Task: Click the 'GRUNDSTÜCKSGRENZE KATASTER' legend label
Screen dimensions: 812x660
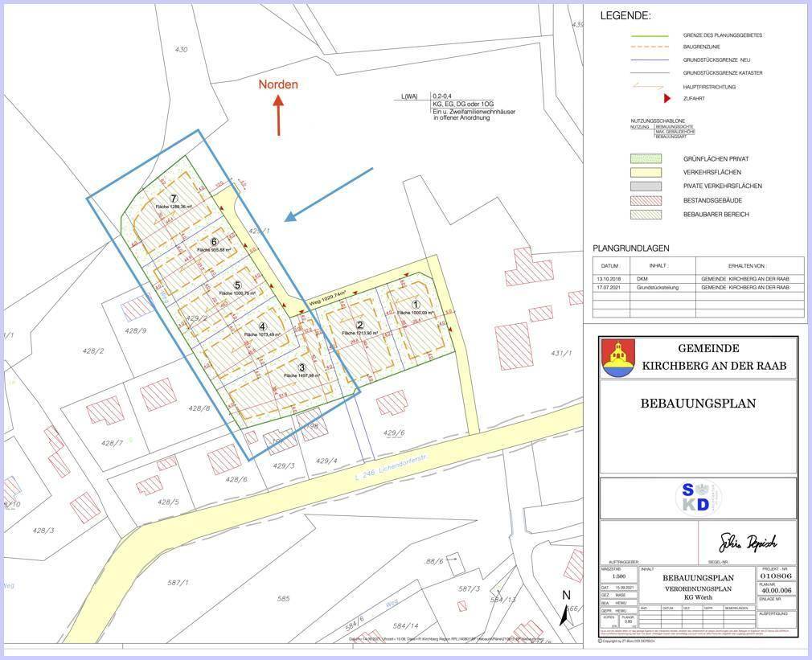Action: pos(723,73)
